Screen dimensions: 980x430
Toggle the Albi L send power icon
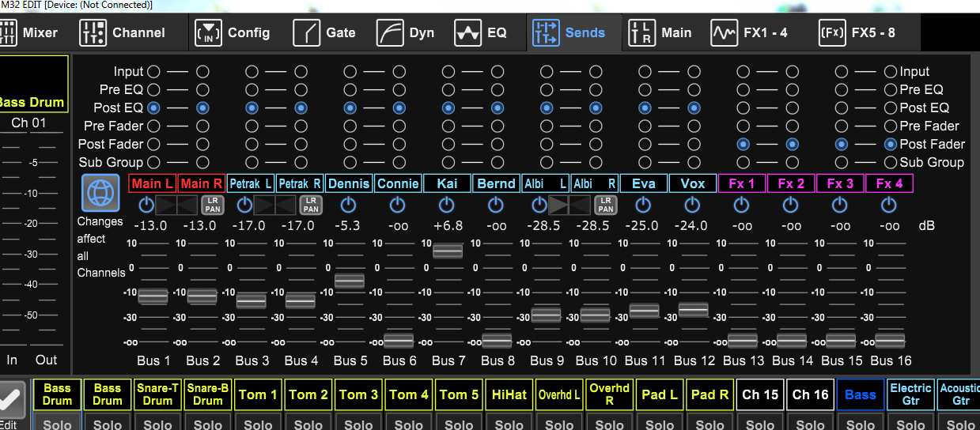(539, 206)
